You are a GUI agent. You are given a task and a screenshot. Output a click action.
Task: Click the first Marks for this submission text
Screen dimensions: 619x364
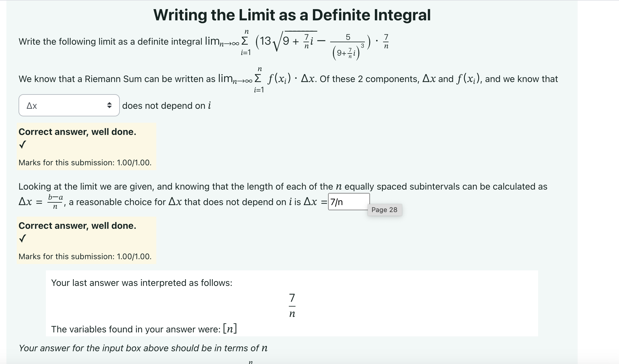point(85,163)
